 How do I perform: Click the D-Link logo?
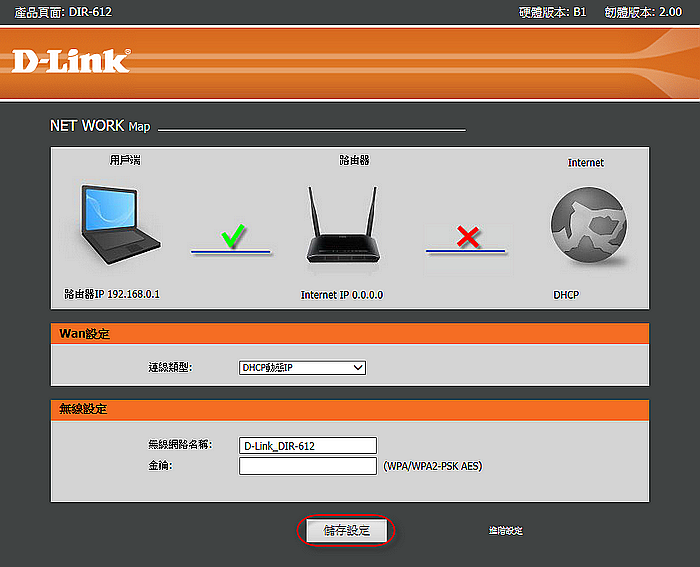coord(70,61)
